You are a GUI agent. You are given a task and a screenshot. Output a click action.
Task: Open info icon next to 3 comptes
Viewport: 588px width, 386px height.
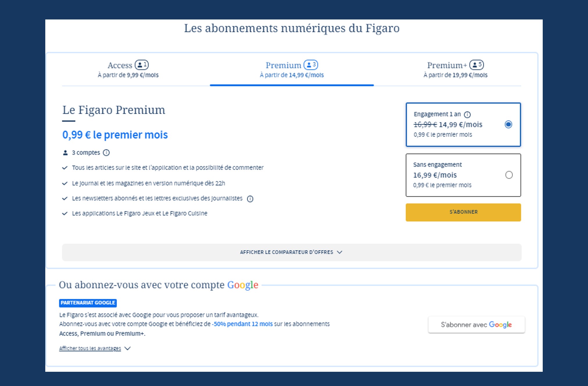(107, 153)
